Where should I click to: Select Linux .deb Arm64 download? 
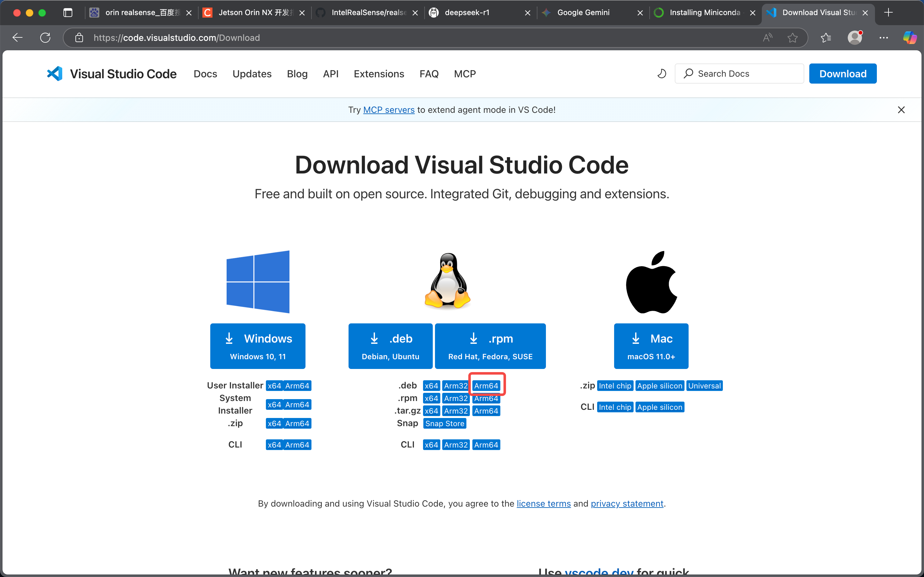tap(486, 386)
